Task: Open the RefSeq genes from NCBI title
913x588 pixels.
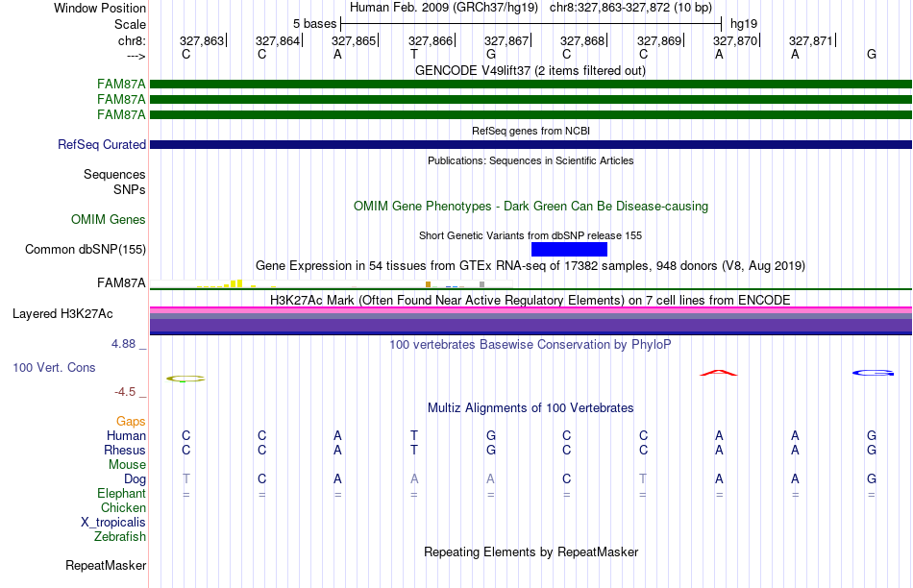Action: coord(531,131)
